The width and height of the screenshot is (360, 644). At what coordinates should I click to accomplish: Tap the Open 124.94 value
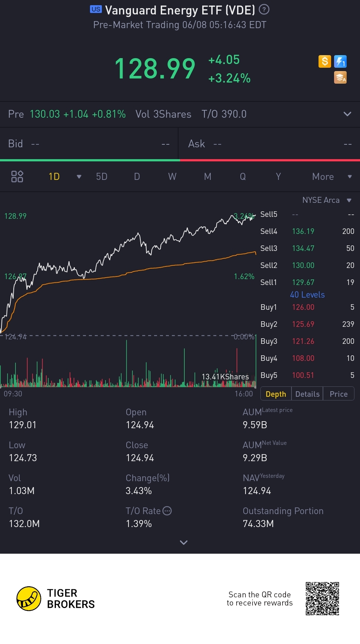(140, 425)
